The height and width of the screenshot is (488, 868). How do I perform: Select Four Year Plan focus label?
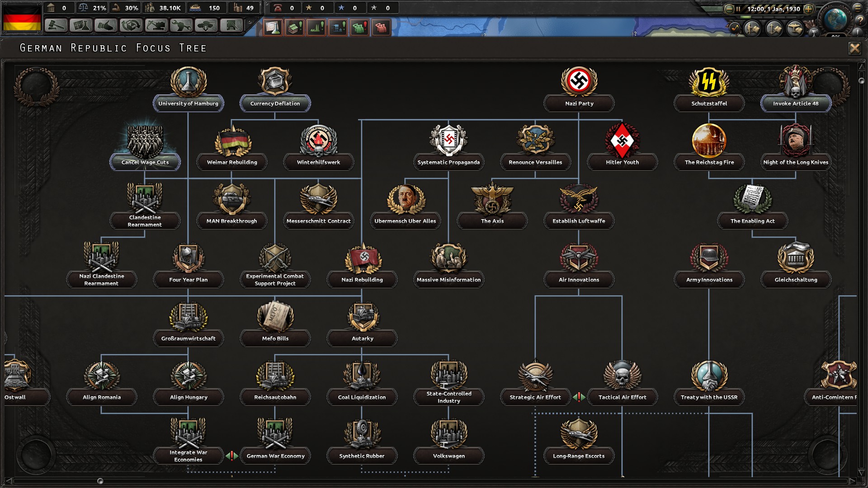189,280
